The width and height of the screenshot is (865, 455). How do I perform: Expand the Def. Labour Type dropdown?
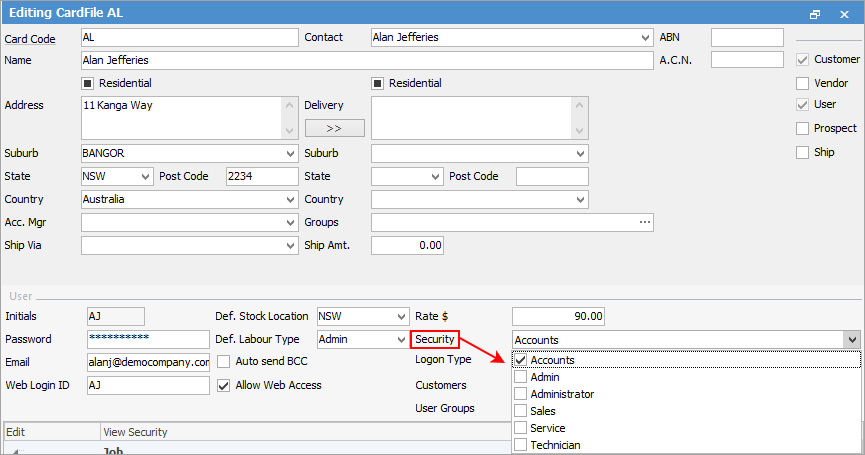[401, 339]
